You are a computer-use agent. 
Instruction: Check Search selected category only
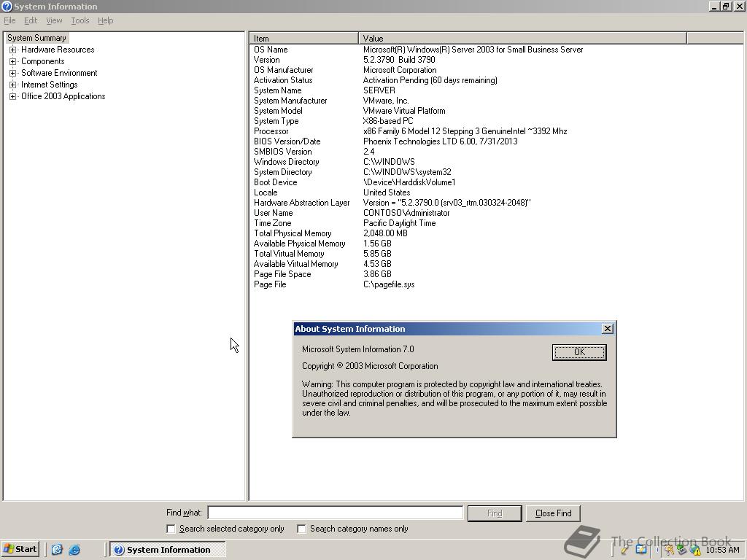[x=171, y=529]
